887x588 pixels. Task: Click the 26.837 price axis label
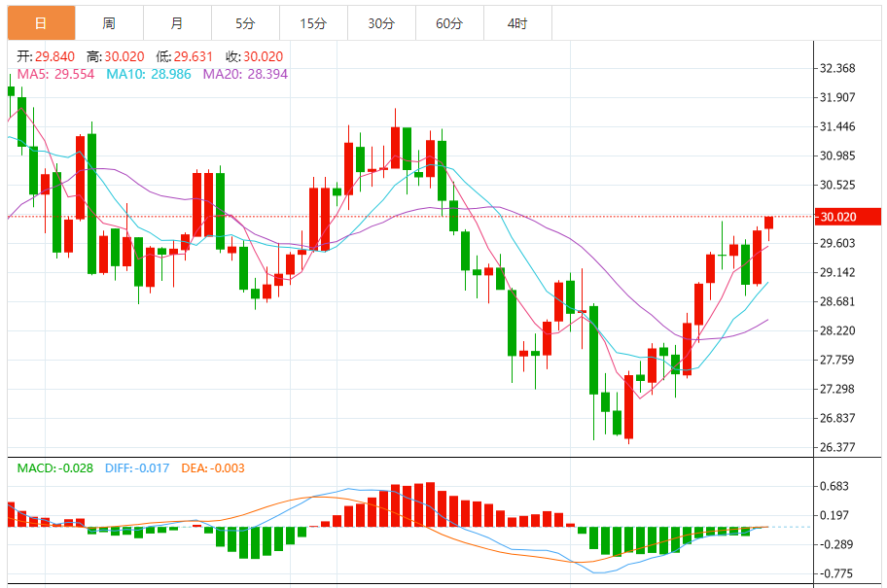pos(837,418)
